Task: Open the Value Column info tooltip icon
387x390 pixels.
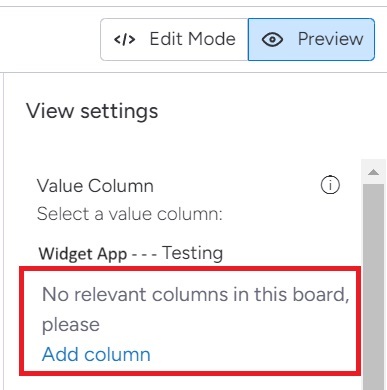Action: 330,185
